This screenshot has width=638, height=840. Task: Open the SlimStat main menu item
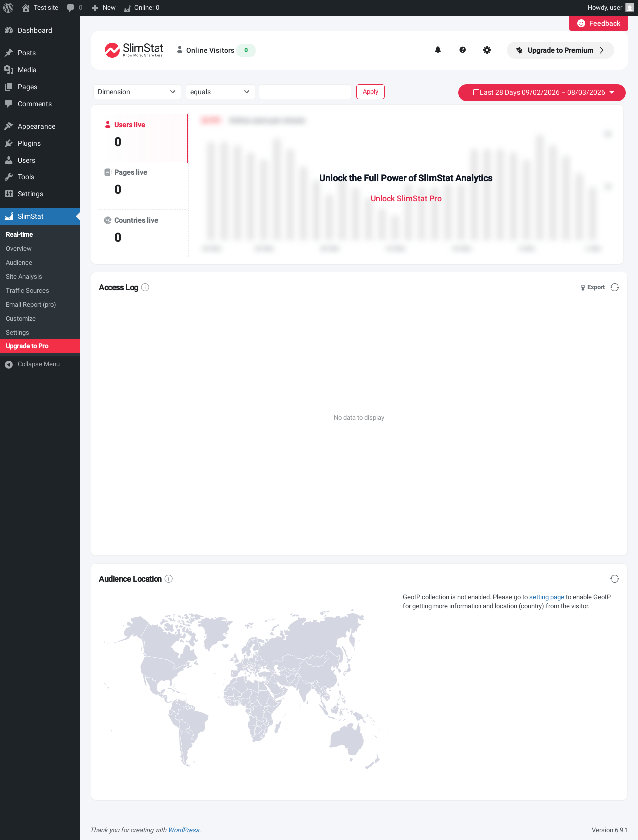click(40, 216)
